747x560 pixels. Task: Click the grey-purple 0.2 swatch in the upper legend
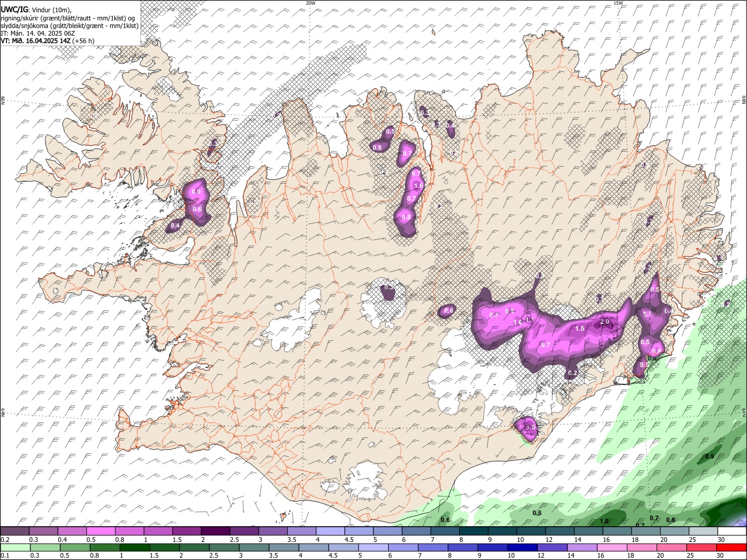(15, 531)
